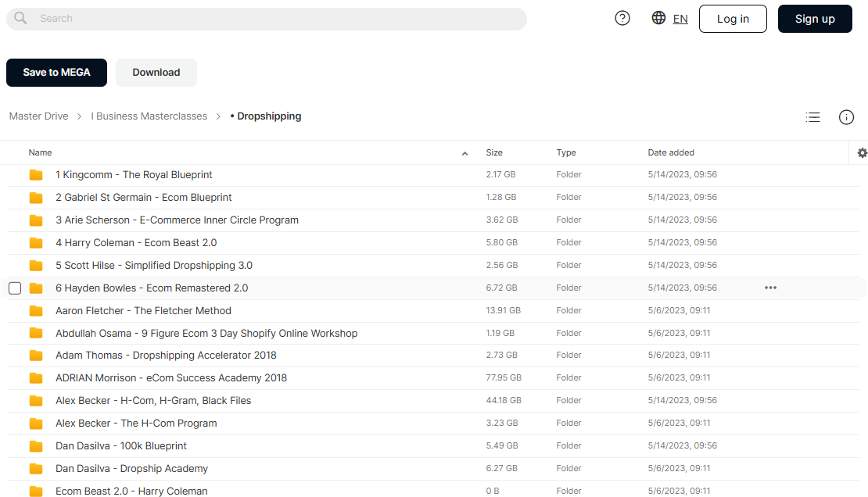Select ADRIAN Morrison eCom Success Academy 2018
Screen dimensions: 868x497
(x=171, y=378)
